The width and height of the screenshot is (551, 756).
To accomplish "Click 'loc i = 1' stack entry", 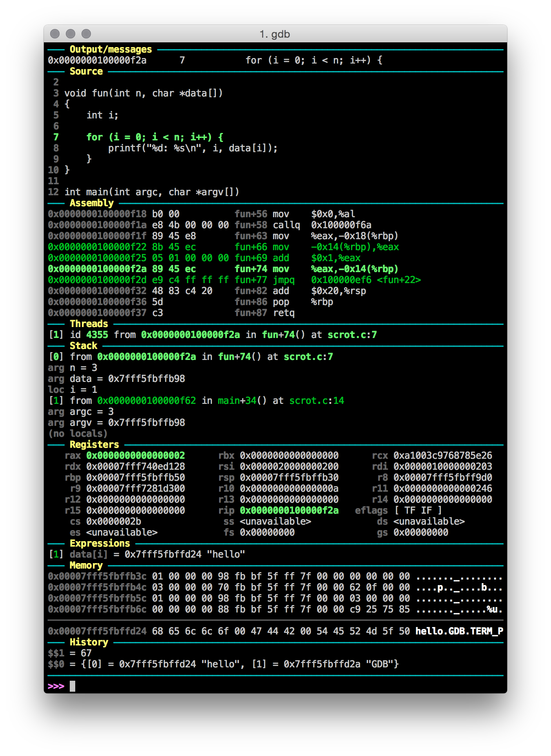I will coord(72,390).
